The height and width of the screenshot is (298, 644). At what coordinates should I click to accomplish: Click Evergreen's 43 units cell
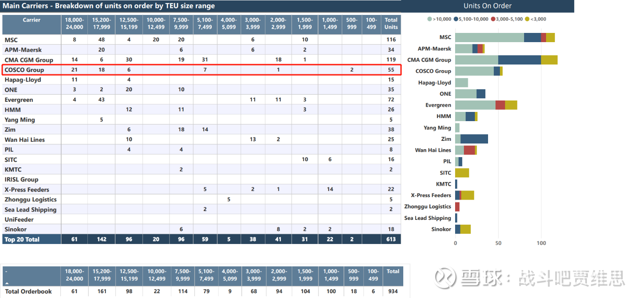tap(101, 100)
